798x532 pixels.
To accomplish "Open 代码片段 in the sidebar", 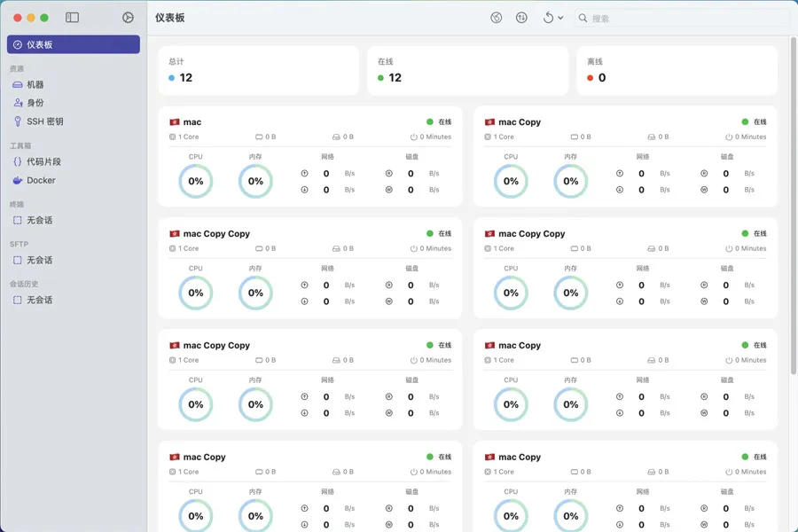I will (x=43, y=161).
